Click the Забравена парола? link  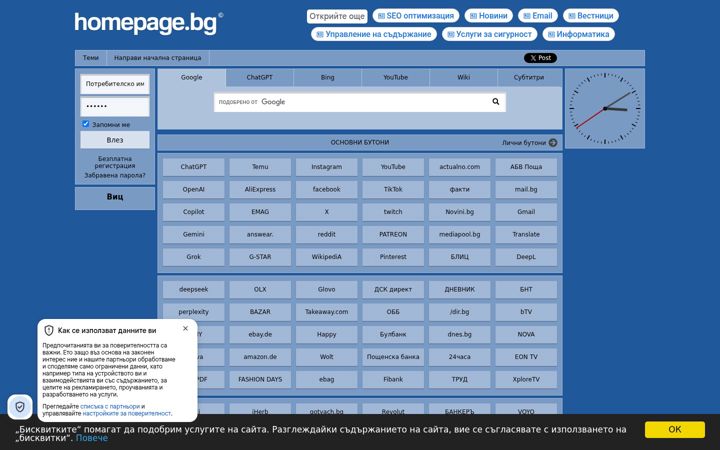click(115, 175)
